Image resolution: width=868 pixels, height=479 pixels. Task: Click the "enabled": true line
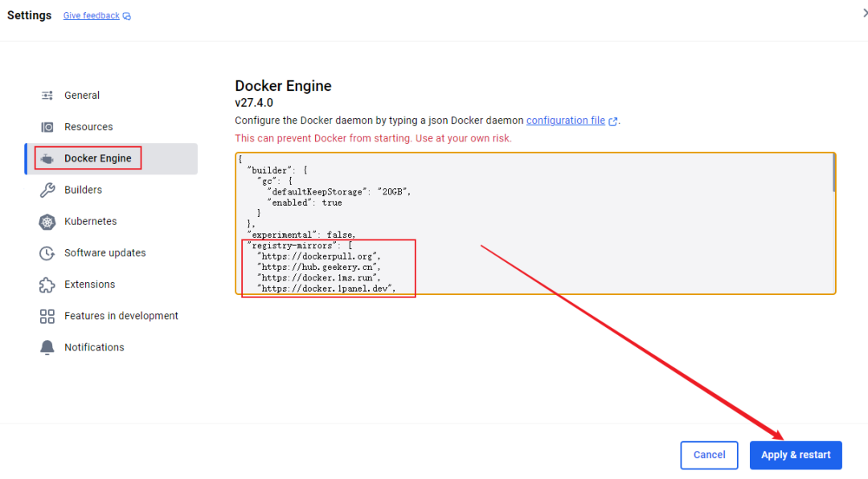[305, 203]
